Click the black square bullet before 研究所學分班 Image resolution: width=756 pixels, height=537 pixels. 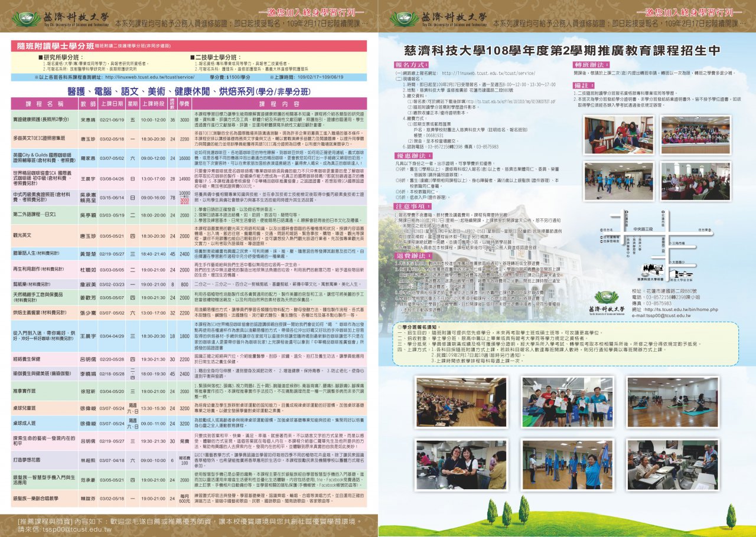coord(40,57)
